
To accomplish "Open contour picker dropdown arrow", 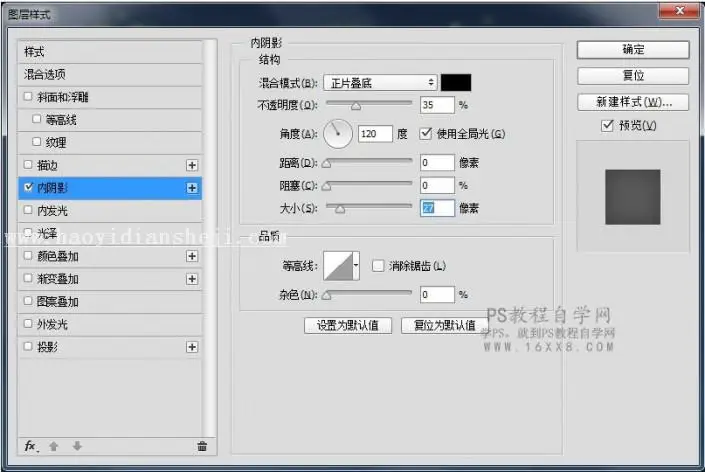I will click(356, 266).
